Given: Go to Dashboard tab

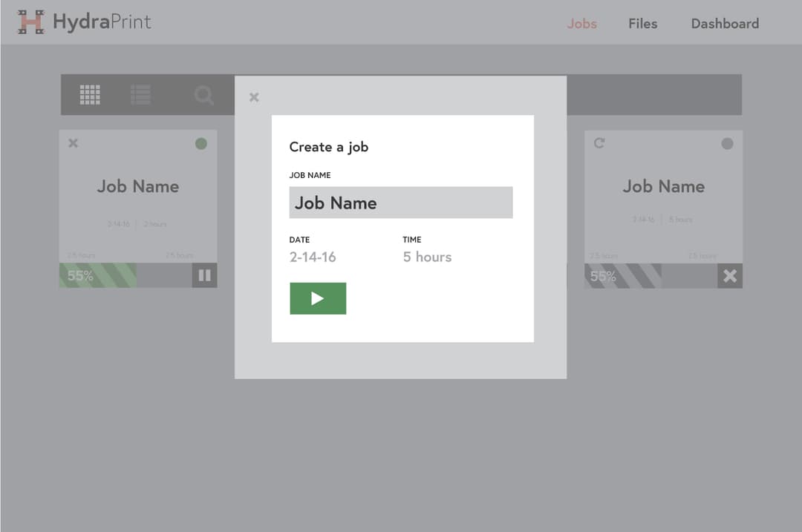Looking at the screenshot, I should [725, 24].
